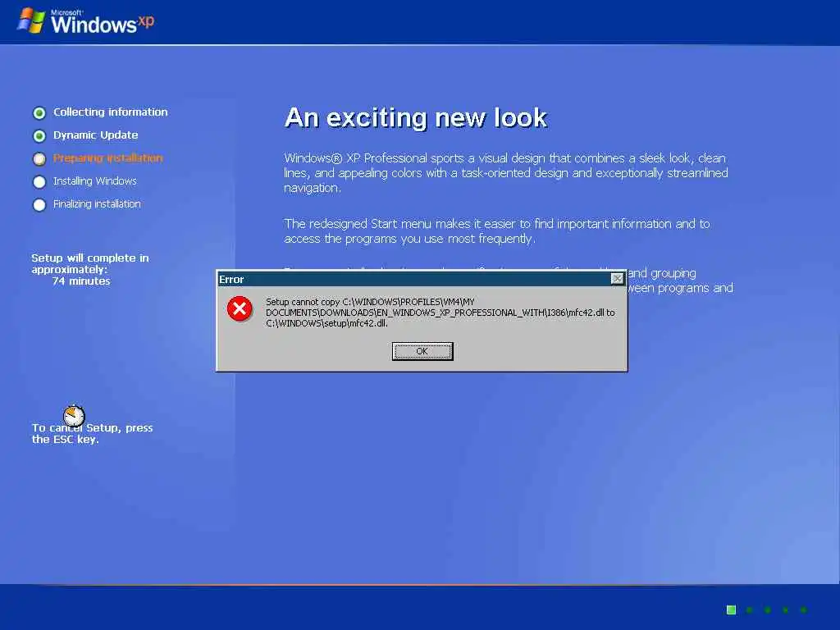Click the bright green progress square

731,609
